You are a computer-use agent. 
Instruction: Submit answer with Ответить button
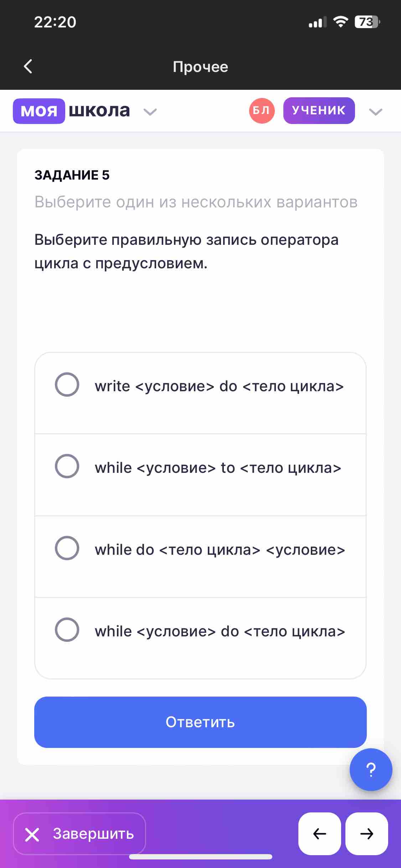(200, 722)
